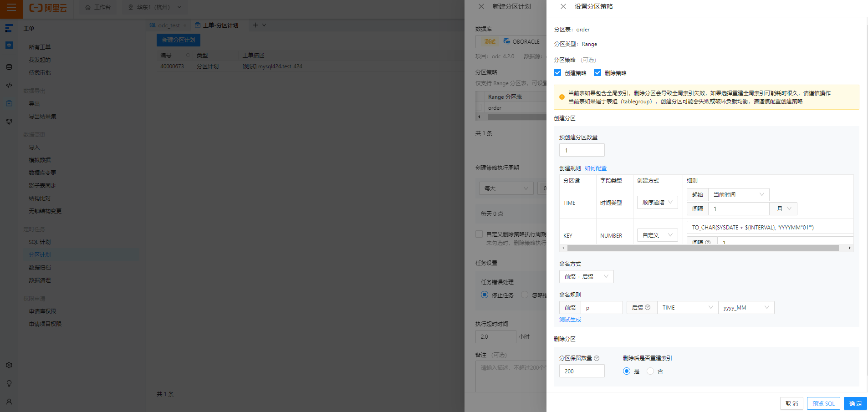
Task: Open 我发起的 in the side menu
Action: click(40, 60)
